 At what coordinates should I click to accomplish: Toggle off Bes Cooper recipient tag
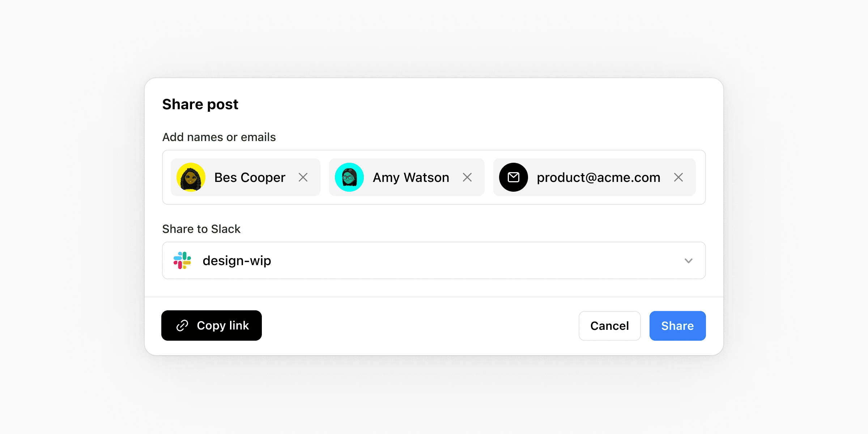(304, 177)
